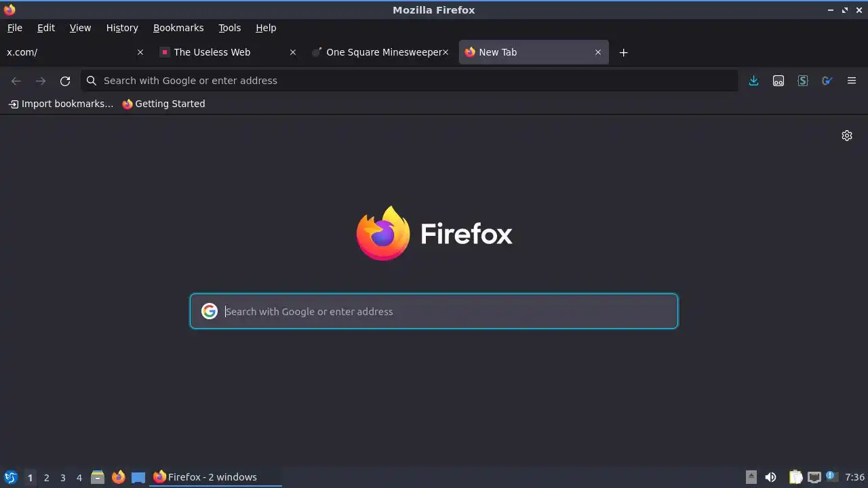Viewport: 868px width, 488px height.
Task: Open the File menu
Action: pos(14,28)
